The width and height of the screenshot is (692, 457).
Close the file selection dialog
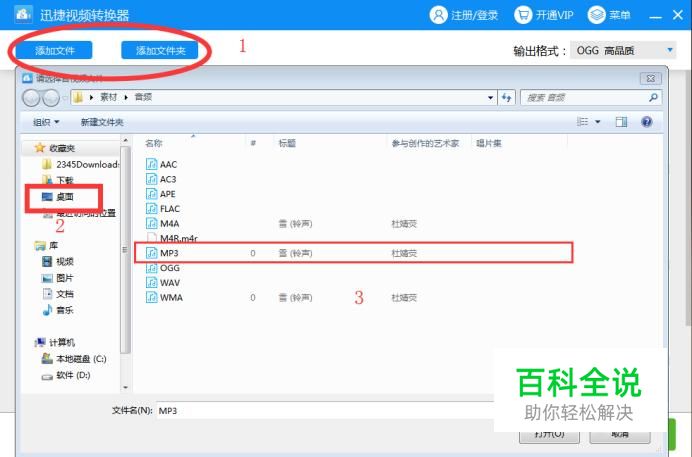click(x=651, y=79)
